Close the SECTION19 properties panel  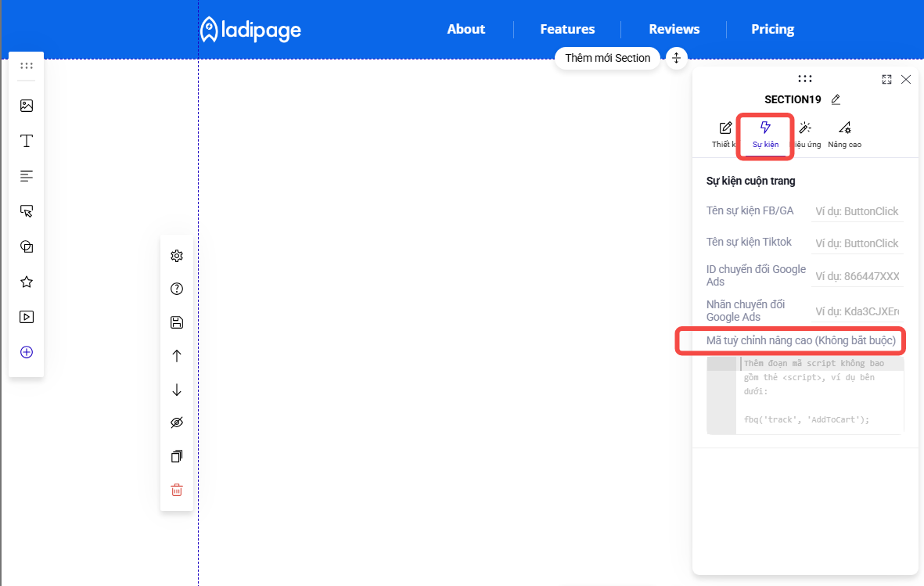point(906,80)
